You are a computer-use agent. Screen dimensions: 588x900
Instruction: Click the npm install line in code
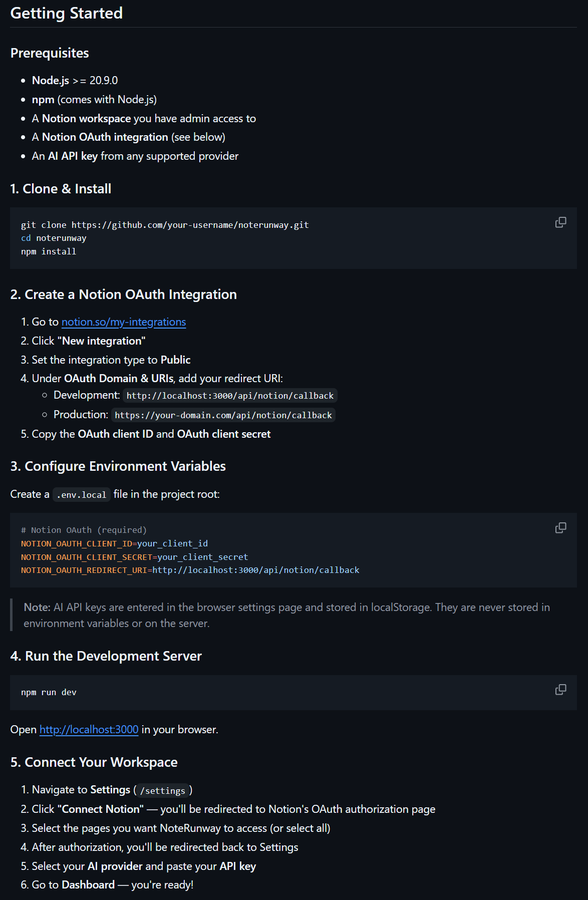49,251
